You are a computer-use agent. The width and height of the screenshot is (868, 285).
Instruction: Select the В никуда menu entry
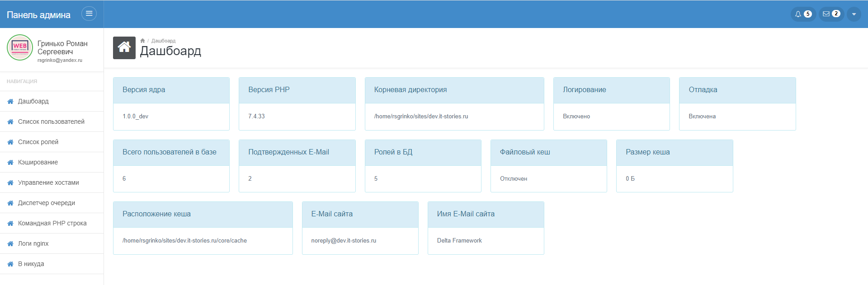31,264
